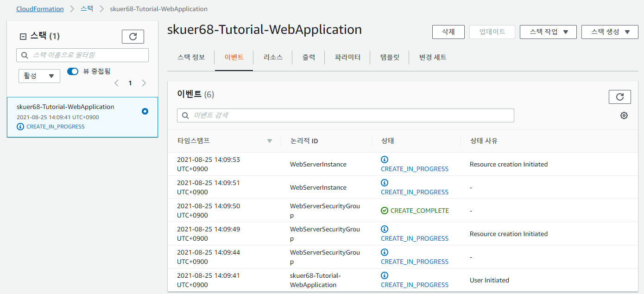This screenshot has width=644, height=294.
Task: Click the logical ID skuer68-Tutorial-WebApplication in events
Action: point(316,280)
